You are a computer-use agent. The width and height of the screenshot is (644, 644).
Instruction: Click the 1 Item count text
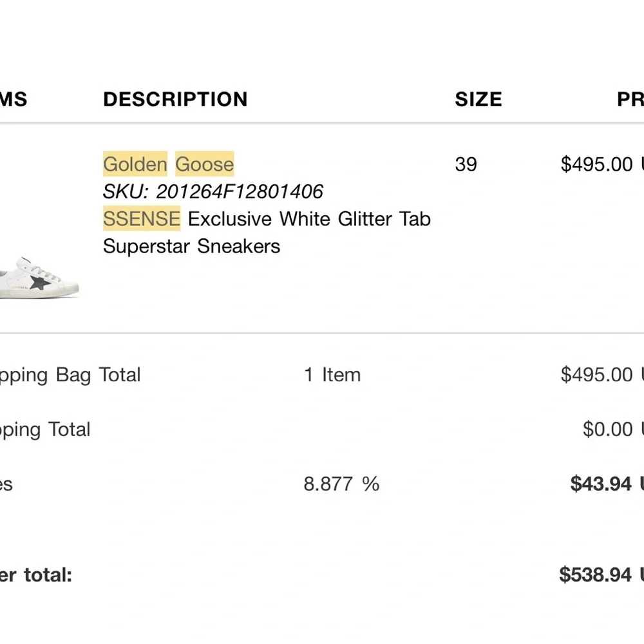coord(332,375)
